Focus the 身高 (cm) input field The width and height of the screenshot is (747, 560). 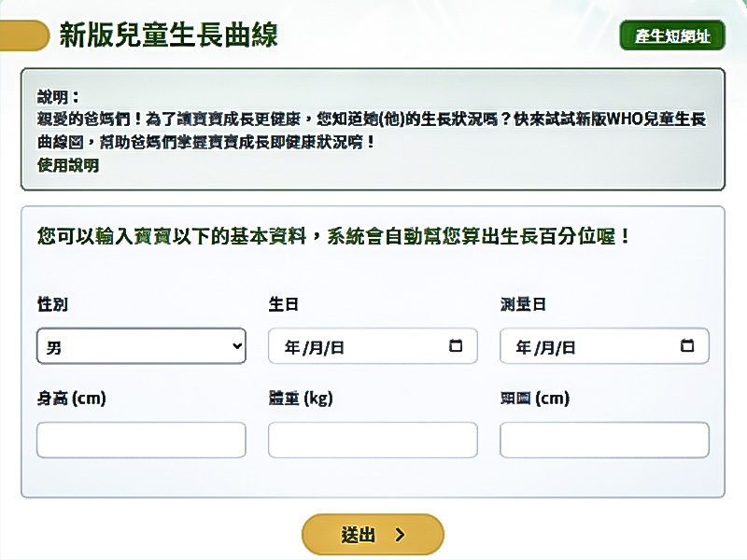pyautogui.click(x=141, y=440)
